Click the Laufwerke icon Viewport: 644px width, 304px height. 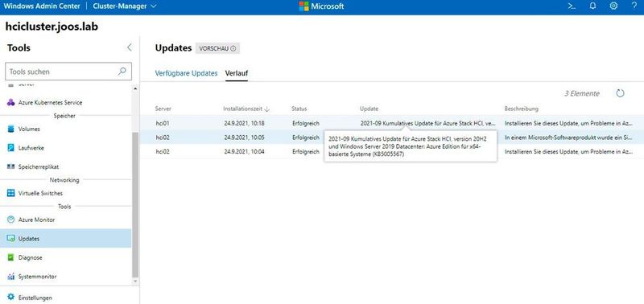[x=11, y=148]
